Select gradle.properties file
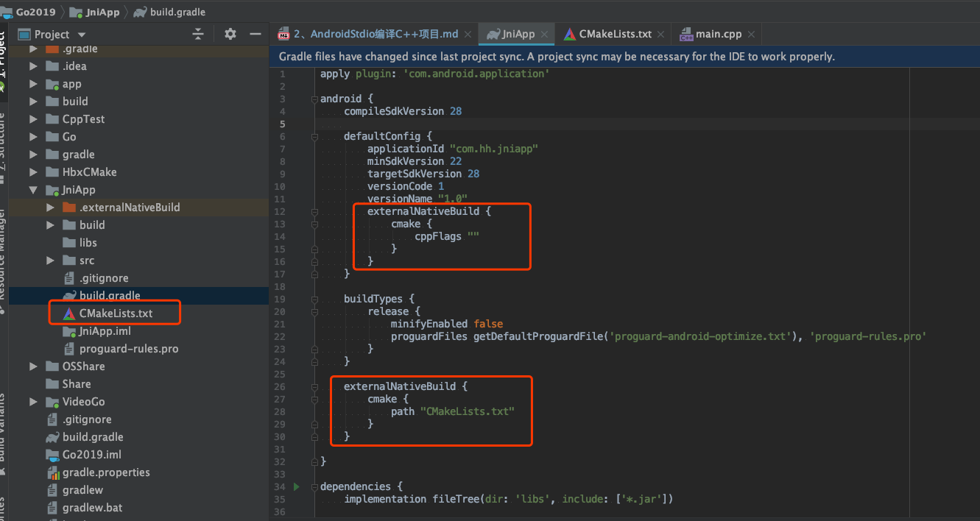This screenshot has height=521, width=980. (106, 472)
